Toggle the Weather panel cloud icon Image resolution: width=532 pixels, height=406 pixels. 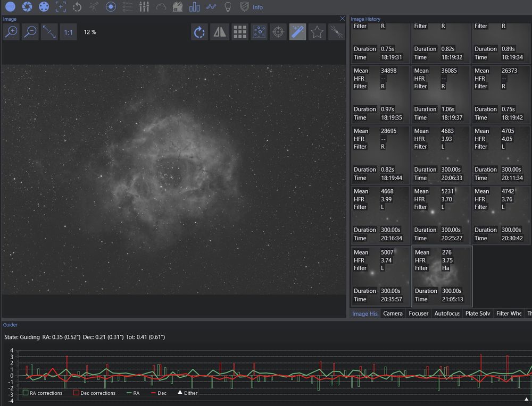click(161, 6)
